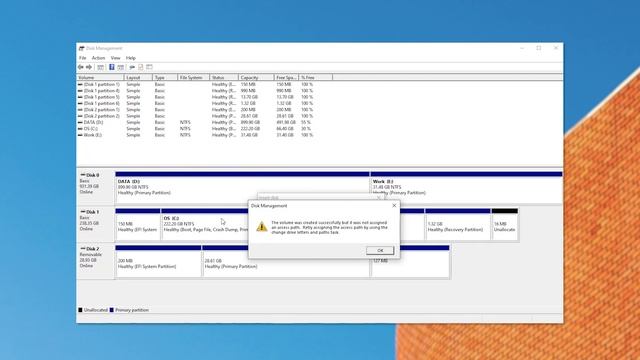Image resolution: width=640 pixels, height=360 pixels.
Task: Select the Work (E:) partition block on Disk 0
Action: [466, 186]
